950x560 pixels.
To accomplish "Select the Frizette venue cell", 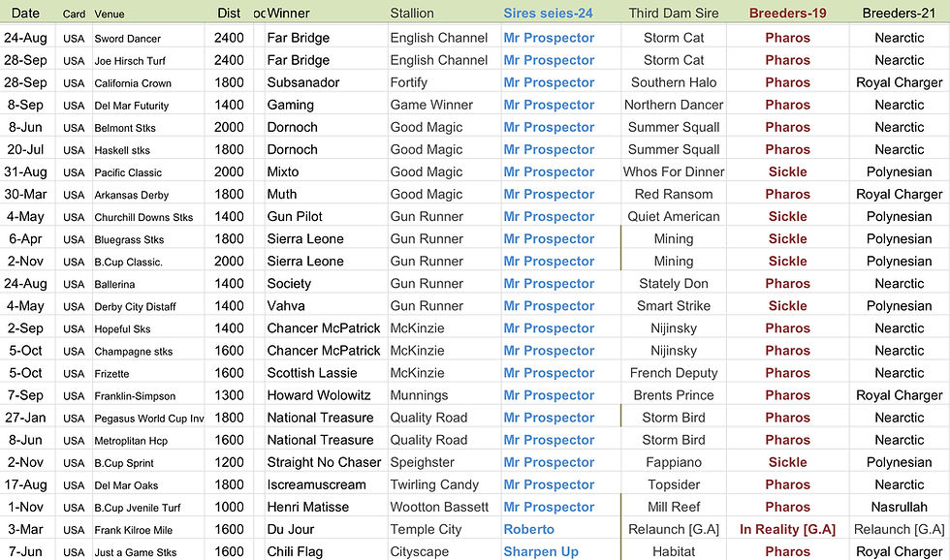I will [111, 374].
